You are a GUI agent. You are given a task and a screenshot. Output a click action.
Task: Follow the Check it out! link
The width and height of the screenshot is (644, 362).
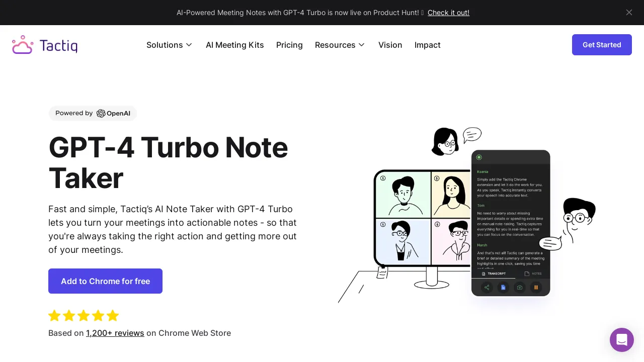448,13
